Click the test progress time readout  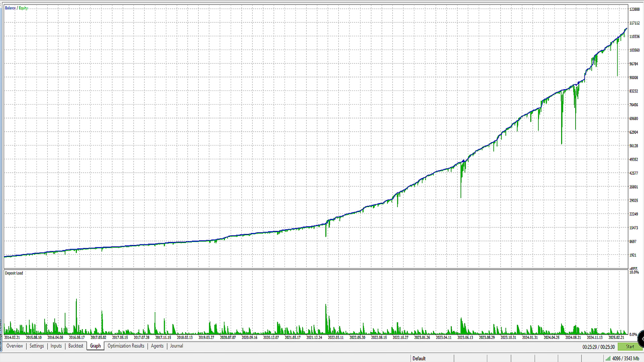pos(598,347)
